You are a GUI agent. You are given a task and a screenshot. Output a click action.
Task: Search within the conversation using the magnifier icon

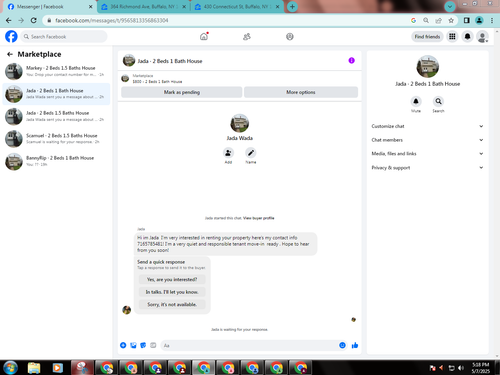(x=438, y=101)
